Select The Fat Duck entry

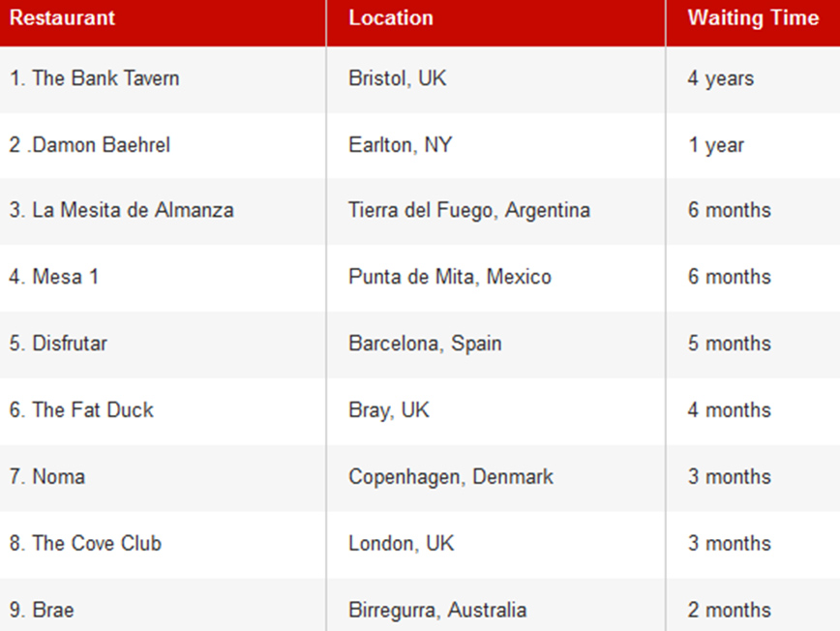coord(81,410)
